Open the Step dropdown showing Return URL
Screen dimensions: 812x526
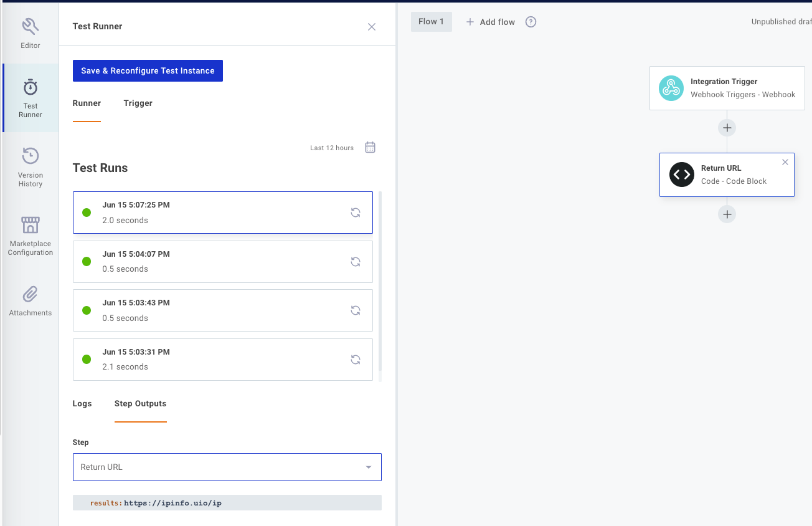point(227,467)
